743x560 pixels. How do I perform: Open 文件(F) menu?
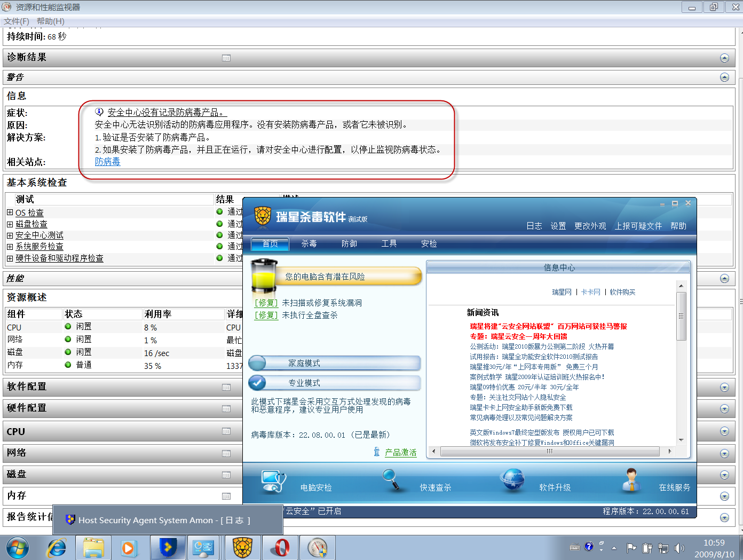17,21
